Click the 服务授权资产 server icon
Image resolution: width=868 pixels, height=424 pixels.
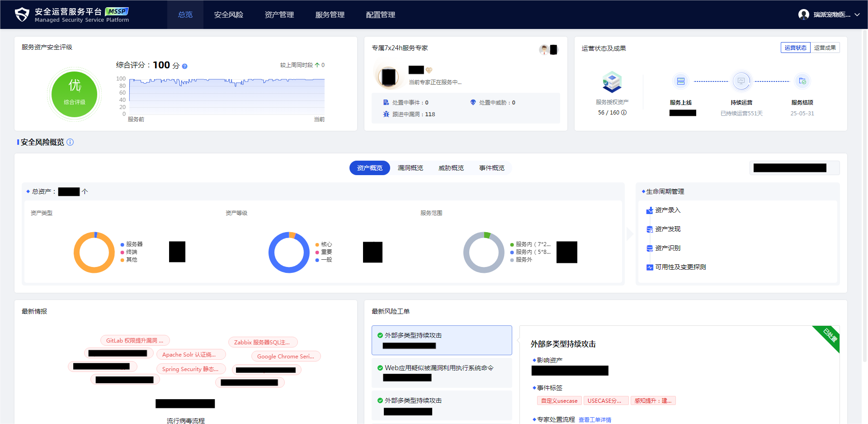612,83
